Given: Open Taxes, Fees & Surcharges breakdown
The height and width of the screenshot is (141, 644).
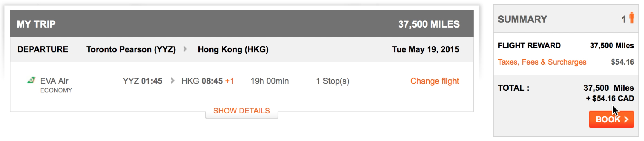Looking at the screenshot, I should click(542, 62).
